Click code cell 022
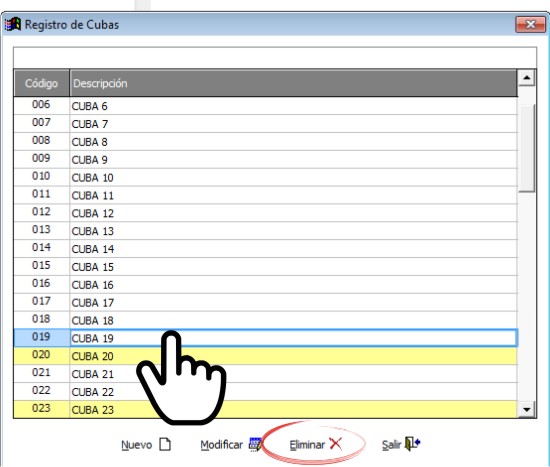This screenshot has height=467, width=550. tap(41, 392)
